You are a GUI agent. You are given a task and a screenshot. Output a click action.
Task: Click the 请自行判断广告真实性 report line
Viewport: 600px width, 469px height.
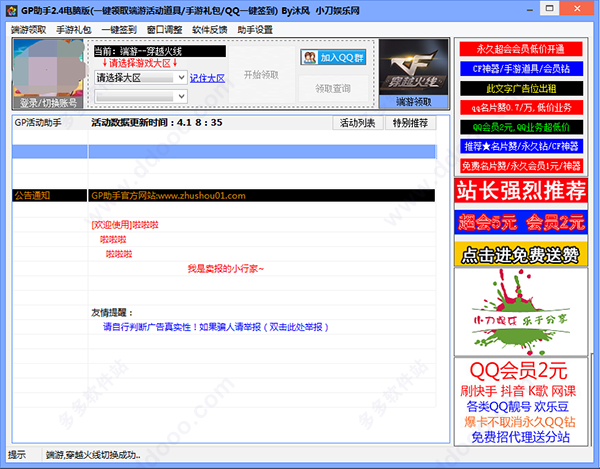point(215,327)
